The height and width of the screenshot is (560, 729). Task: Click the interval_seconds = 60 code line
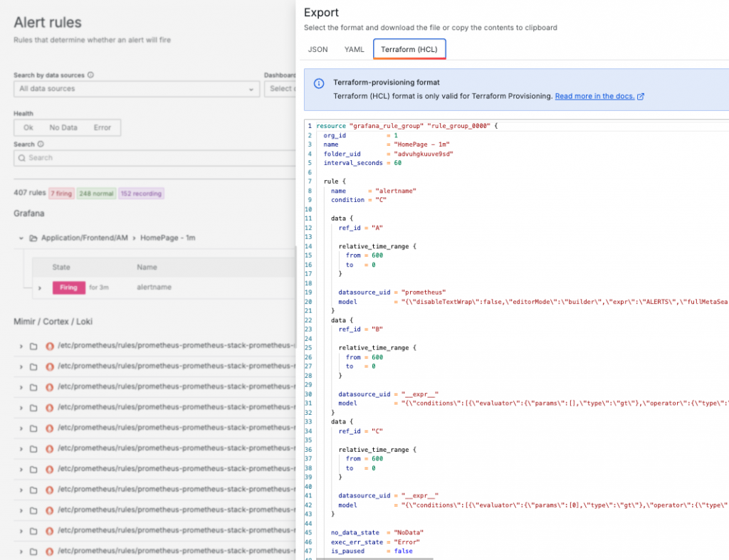[x=362, y=163]
